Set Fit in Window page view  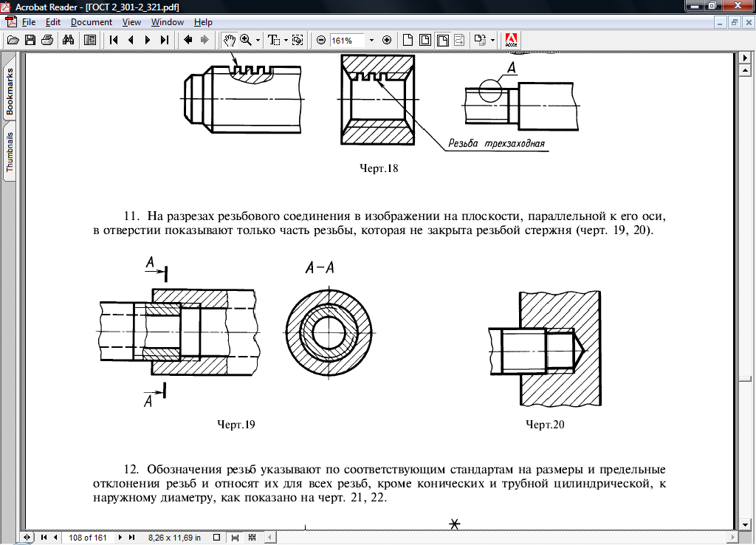point(425,40)
